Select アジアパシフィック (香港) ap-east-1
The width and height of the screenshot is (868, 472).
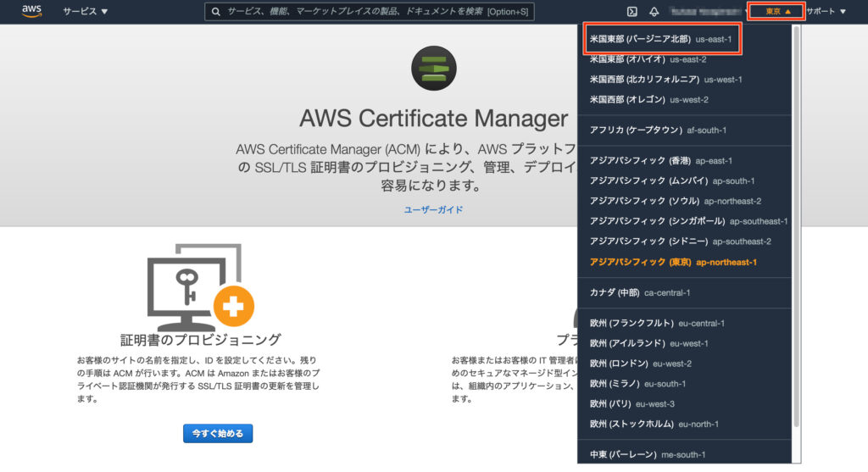coord(660,160)
